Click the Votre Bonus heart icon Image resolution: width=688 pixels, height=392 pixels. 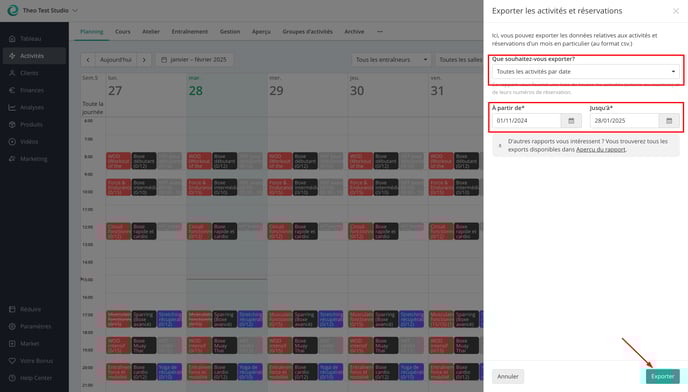12,360
